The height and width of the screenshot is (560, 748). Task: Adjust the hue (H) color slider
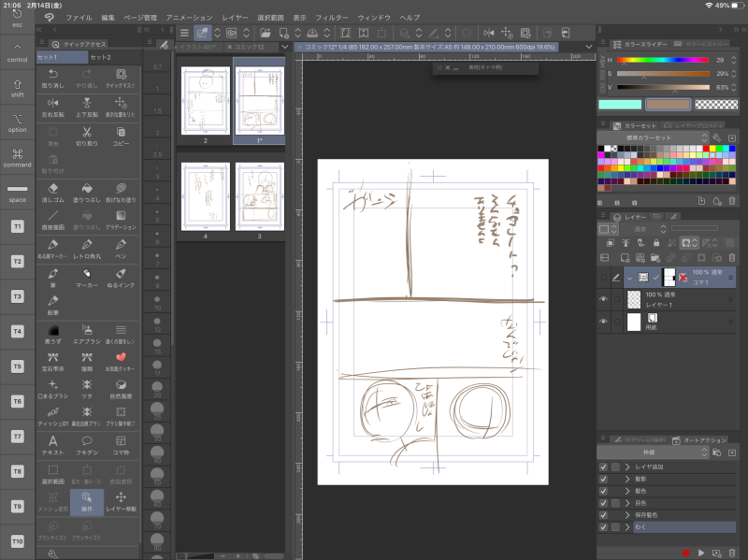pos(663,60)
